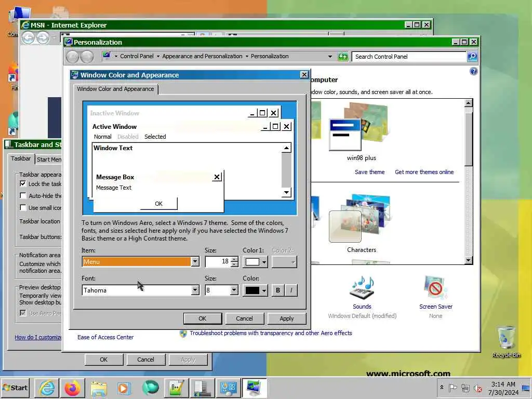Image resolution: width=532 pixels, height=399 pixels.
Task: Go back in Personalization window
Action: tap(72, 57)
